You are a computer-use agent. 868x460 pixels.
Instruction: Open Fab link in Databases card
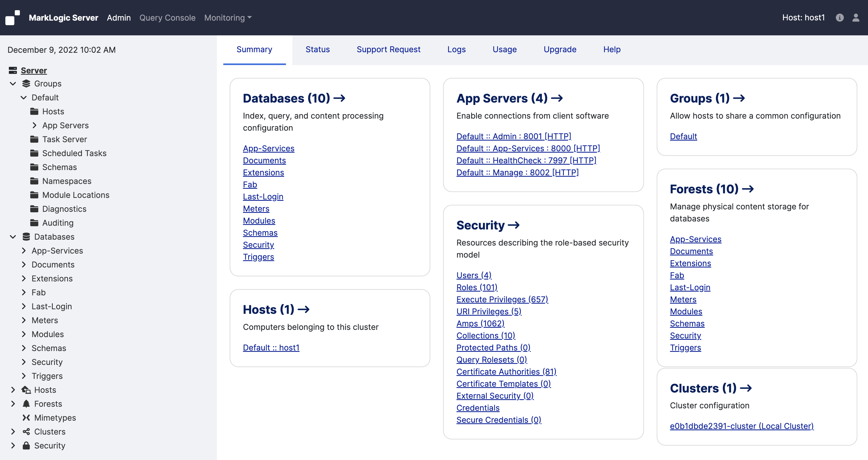(x=250, y=184)
